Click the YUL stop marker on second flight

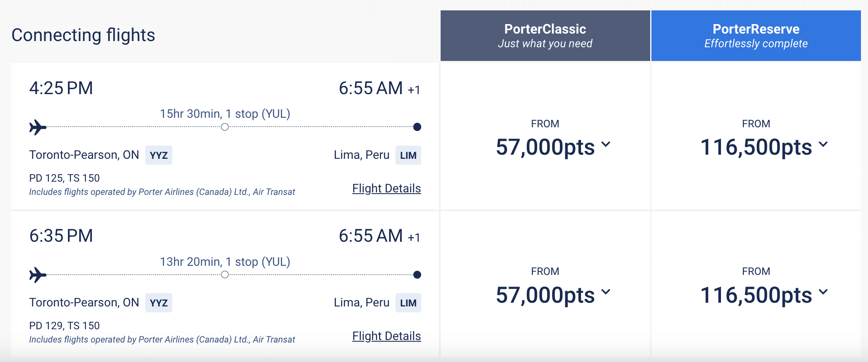[x=225, y=275]
